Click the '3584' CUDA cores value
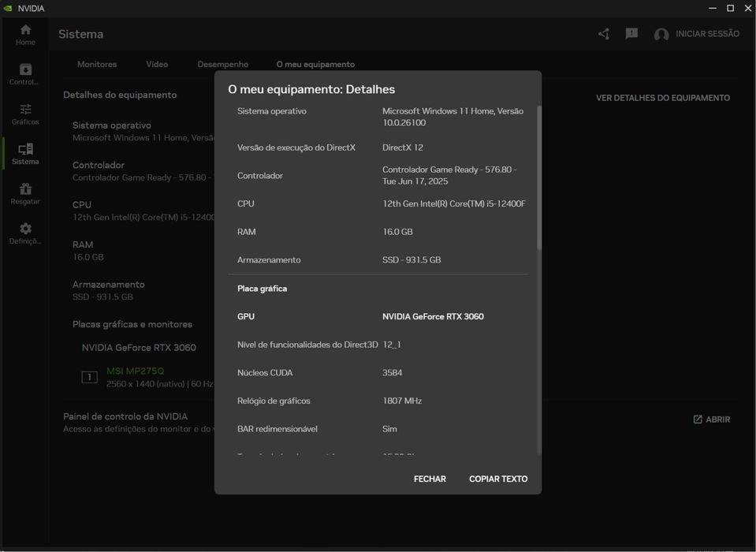Image resolution: width=756 pixels, height=552 pixels. coord(392,373)
